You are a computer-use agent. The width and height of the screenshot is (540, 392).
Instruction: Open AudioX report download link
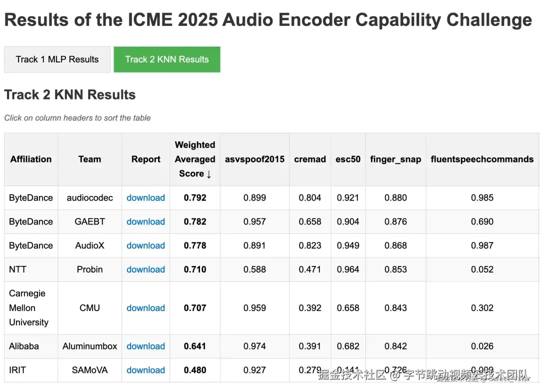145,245
